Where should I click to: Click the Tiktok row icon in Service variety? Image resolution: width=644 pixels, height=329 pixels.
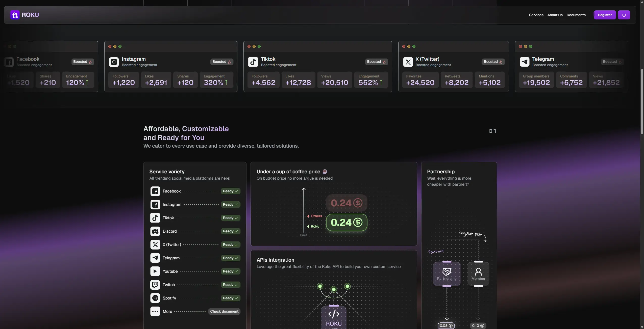[x=155, y=218]
